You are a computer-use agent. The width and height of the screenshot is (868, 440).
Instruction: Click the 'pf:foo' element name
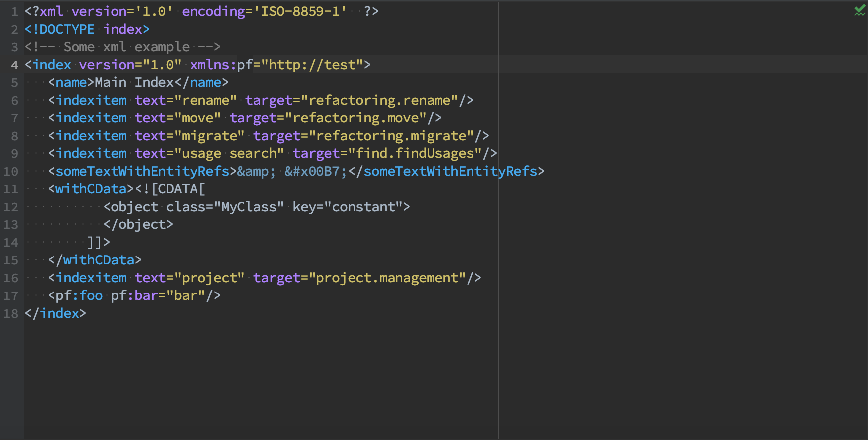(x=79, y=295)
